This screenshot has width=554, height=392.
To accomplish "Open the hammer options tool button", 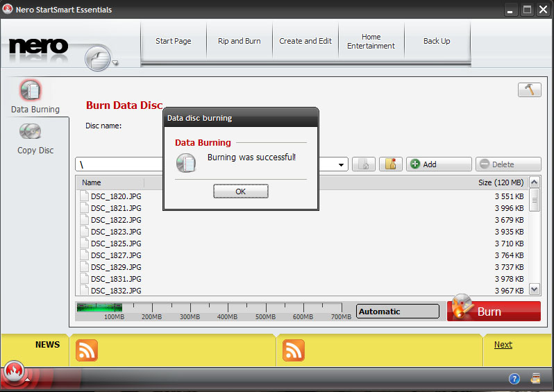I will tap(529, 90).
